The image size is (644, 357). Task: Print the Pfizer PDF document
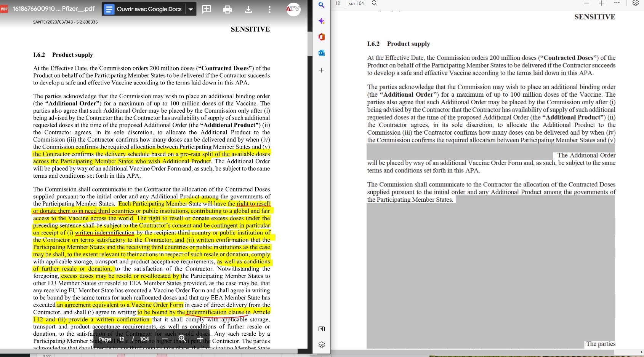click(227, 9)
